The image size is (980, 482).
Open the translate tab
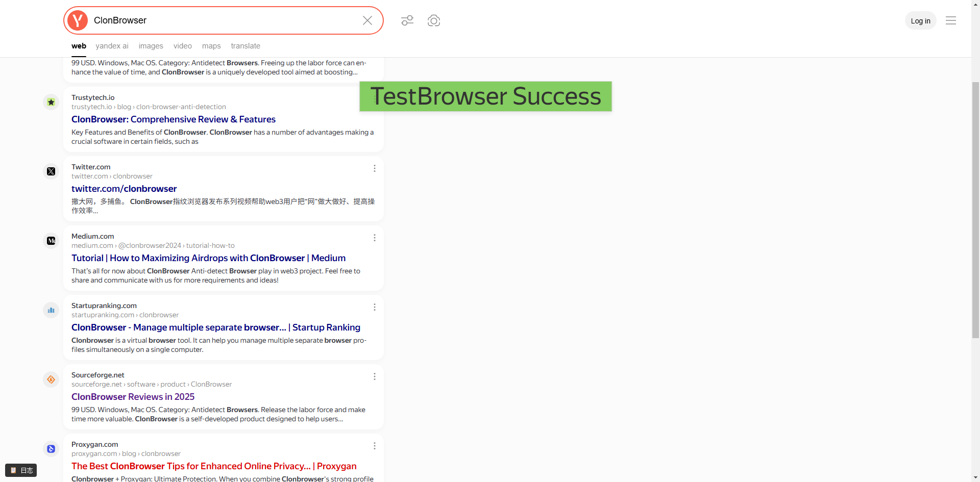click(246, 46)
